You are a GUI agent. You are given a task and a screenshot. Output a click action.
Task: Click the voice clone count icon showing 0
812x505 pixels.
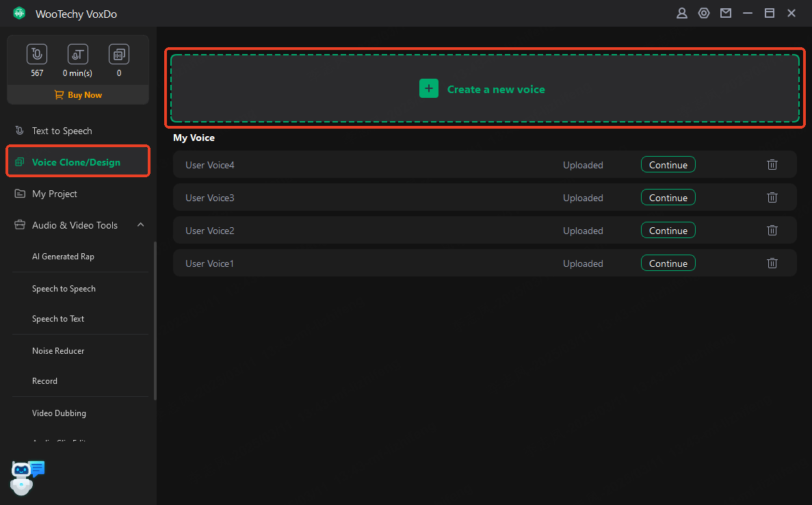point(119,54)
